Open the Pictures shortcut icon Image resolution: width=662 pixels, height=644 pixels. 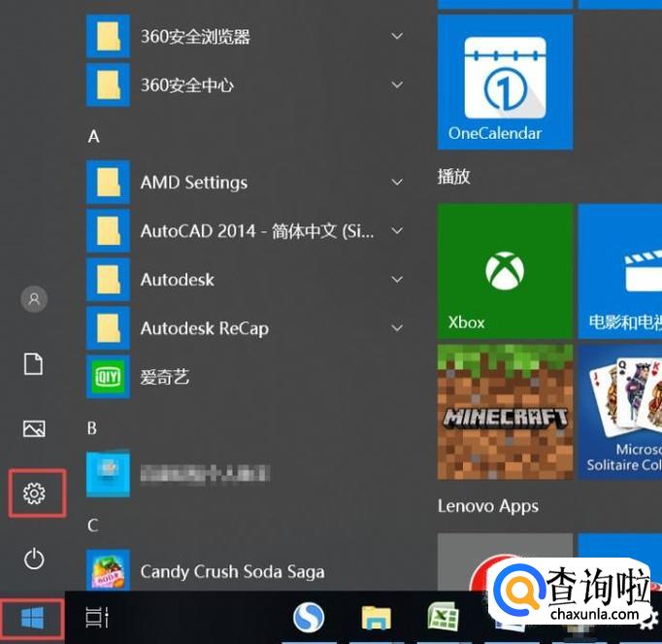pos(34,428)
